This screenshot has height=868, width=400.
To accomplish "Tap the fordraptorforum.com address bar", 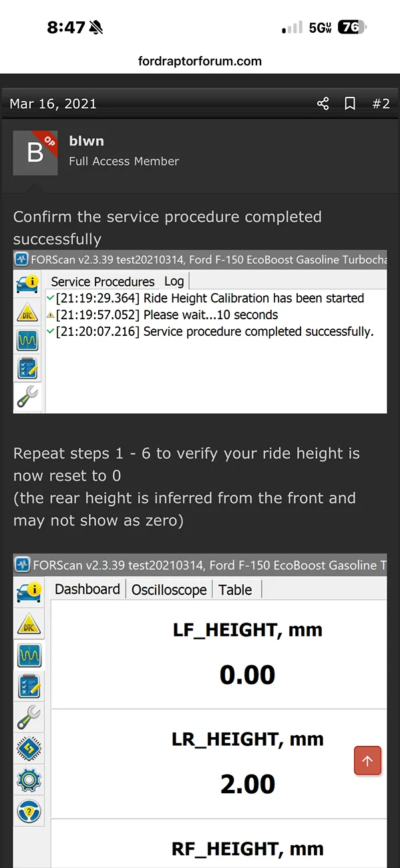I will 200,61.
